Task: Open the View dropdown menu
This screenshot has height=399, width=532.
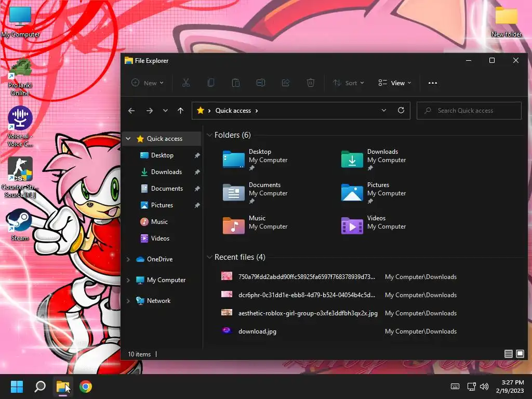Action: (395, 83)
